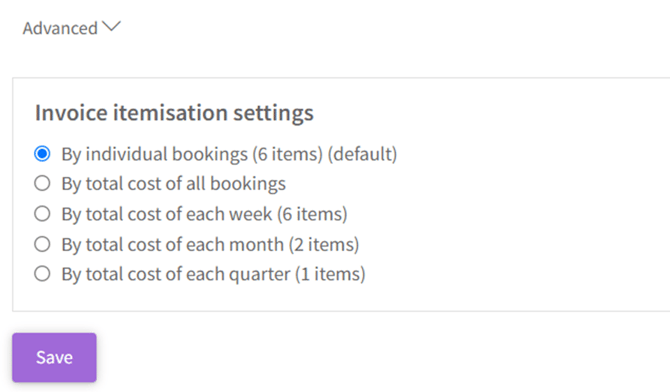Click '(2 items)' text in monthly option
Image resolution: width=670 pixels, height=392 pixels.
324,245
